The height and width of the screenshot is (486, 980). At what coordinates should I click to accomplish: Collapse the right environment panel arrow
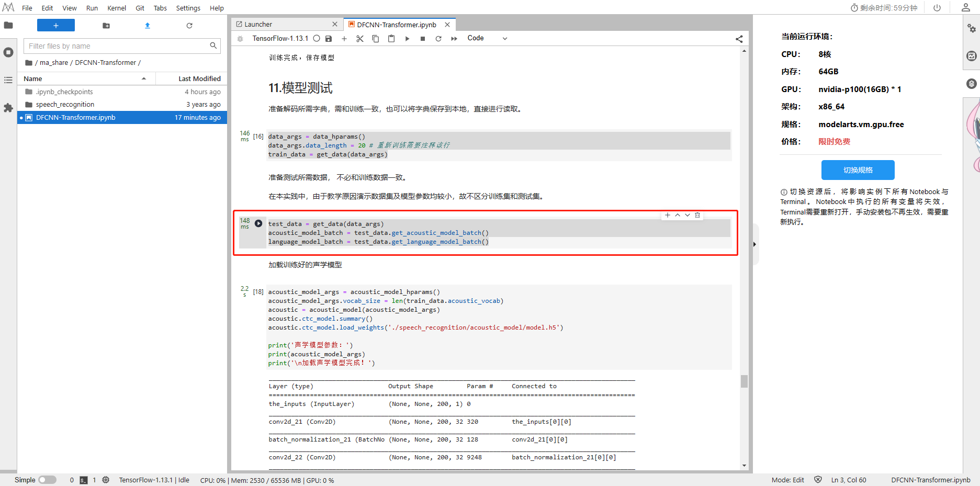pos(754,244)
